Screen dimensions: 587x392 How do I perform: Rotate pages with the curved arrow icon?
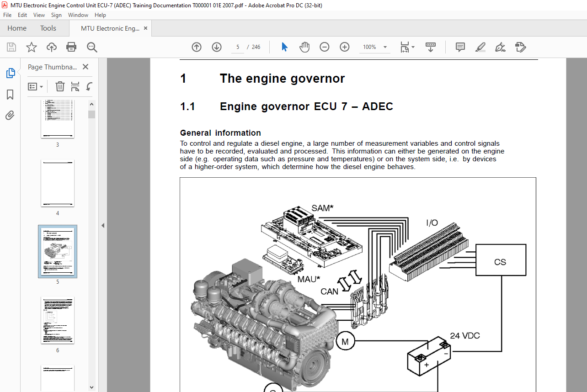click(90, 86)
